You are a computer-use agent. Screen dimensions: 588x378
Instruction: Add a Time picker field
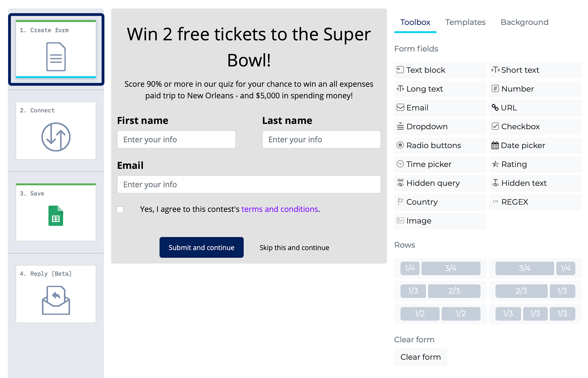point(440,164)
